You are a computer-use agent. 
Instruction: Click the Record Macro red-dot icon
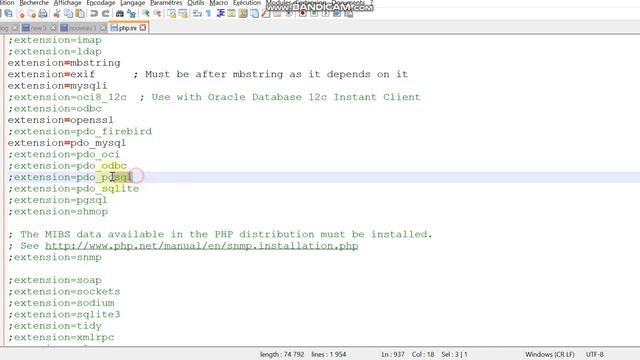[302, 13]
